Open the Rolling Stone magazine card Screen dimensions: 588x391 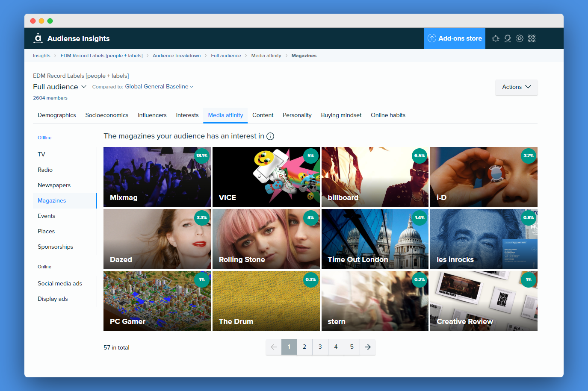(x=266, y=239)
